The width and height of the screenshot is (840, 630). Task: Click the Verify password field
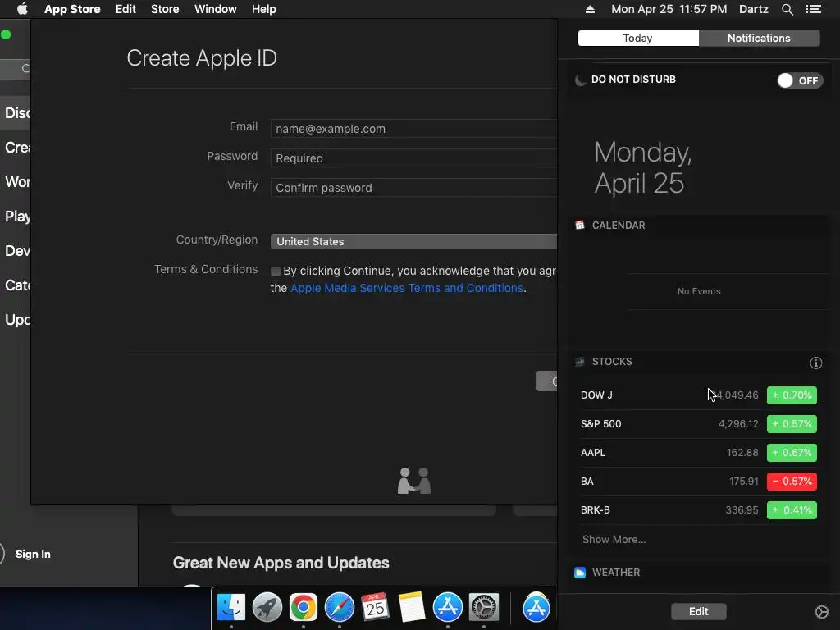413,188
